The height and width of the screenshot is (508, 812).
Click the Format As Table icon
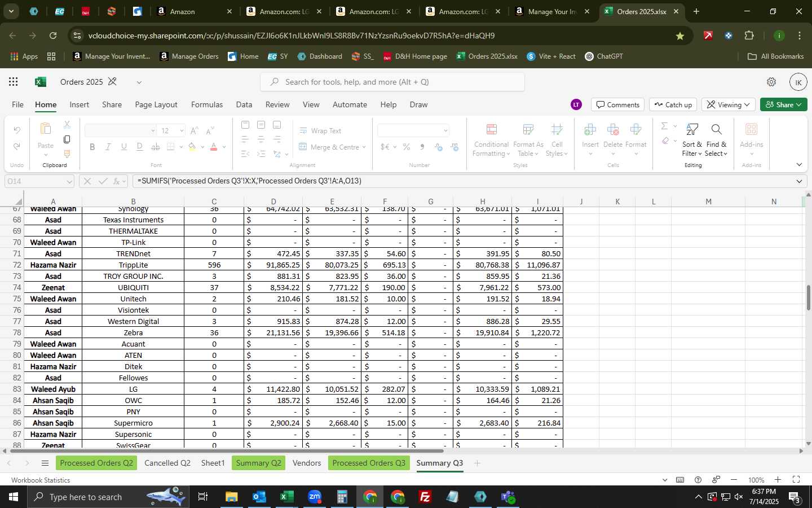coord(528,130)
